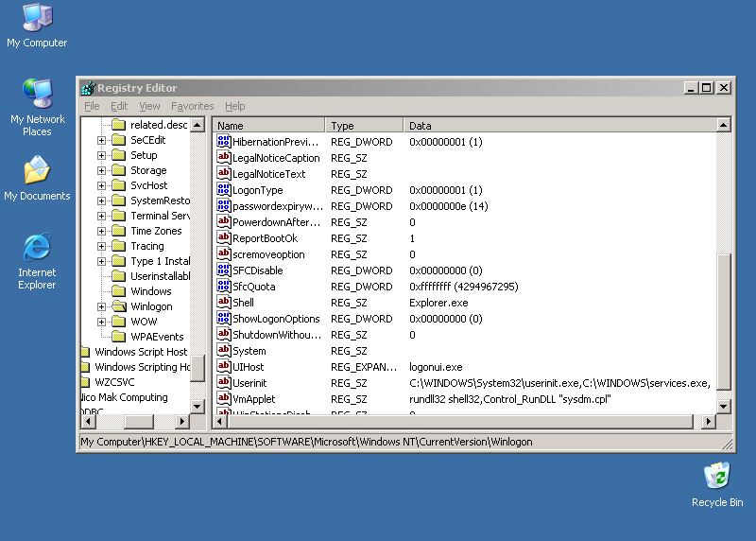The width and height of the screenshot is (756, 541).
Task: Click the logonui.exe data cell
Action: click(x=436, y=367)
